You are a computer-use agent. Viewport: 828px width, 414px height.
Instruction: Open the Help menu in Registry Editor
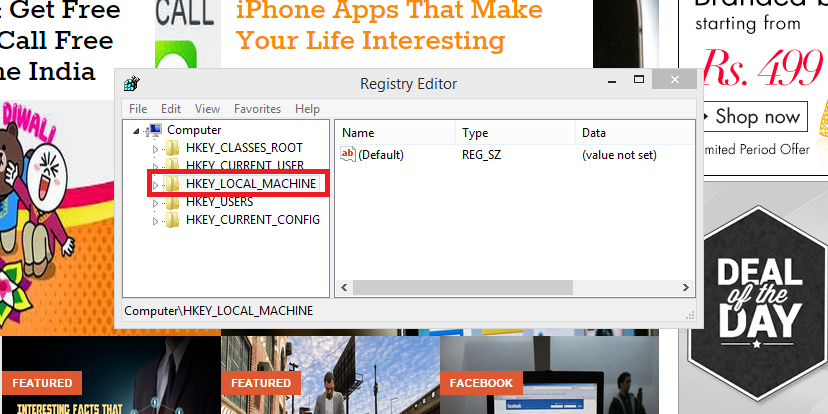(307, 109)
